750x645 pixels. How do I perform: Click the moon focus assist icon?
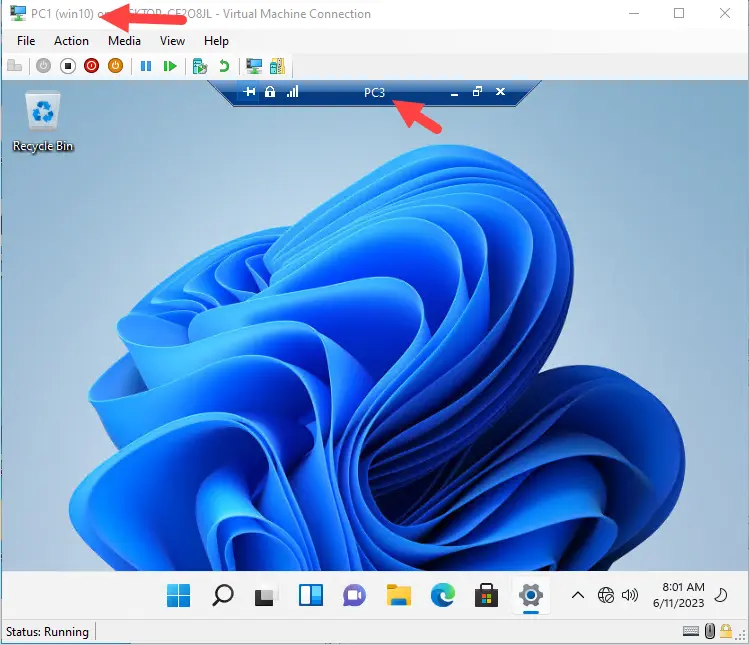pos(721,596)
